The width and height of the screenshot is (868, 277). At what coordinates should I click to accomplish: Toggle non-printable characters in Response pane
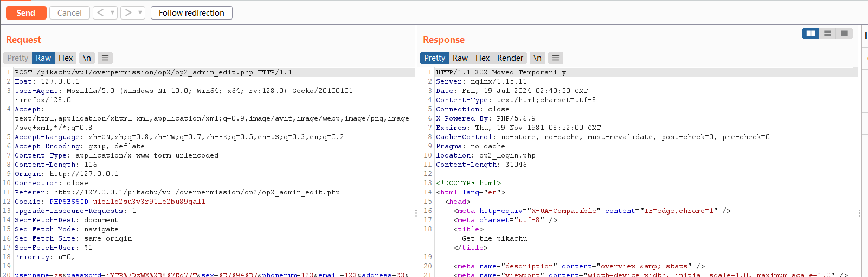point(537,58)
